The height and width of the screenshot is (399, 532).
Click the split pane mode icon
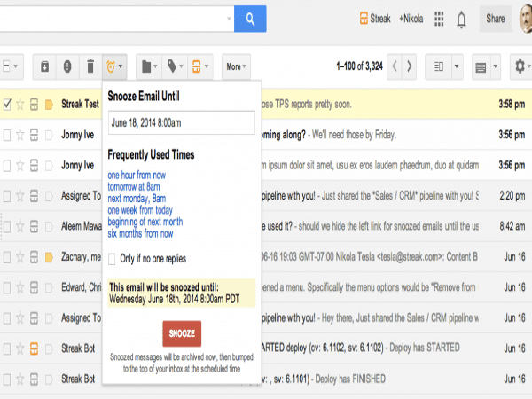pyautogui.click(x=439, y=66)
